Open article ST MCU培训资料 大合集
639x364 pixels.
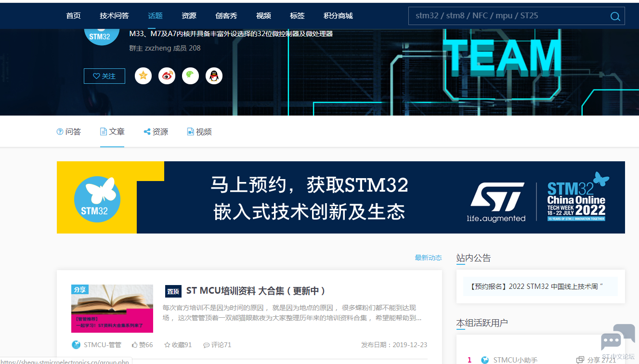(256, 291)
